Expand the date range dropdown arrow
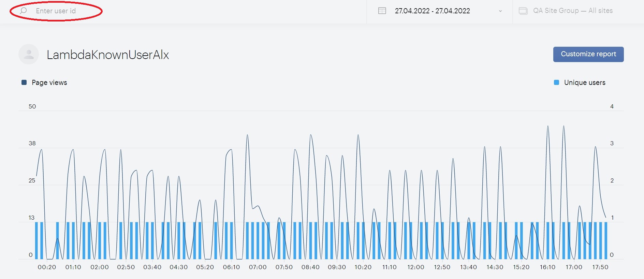Screen dimensions: 644x279 (500, 11)
